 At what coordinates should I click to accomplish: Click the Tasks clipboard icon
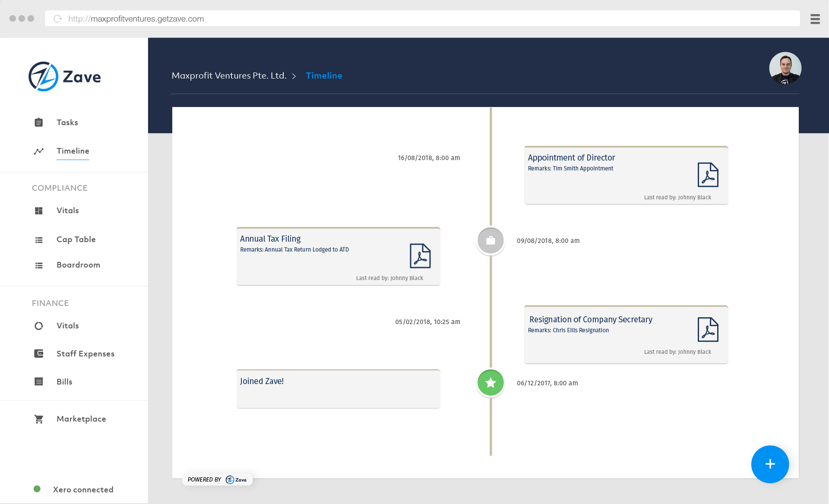[38, 123]
